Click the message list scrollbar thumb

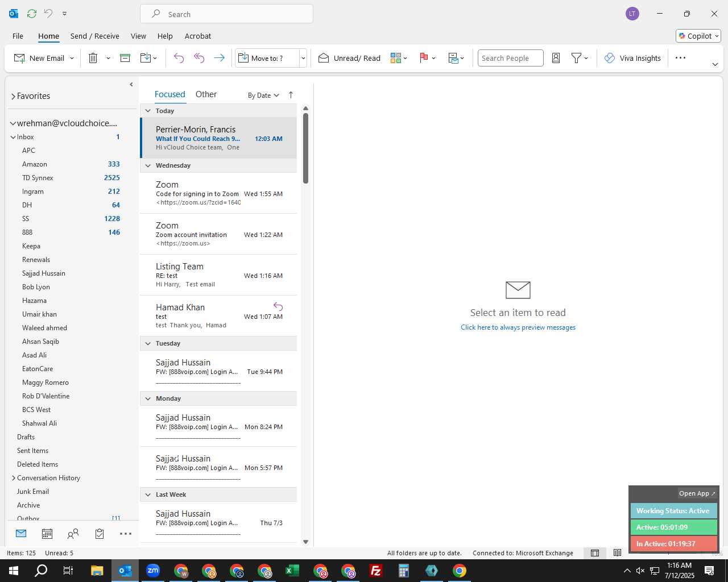click(305, 148)
